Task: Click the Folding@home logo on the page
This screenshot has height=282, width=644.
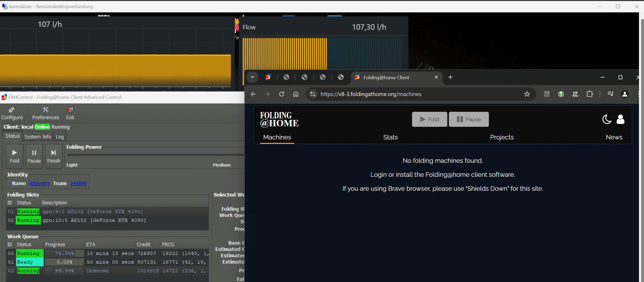Action: click(279, 119)
